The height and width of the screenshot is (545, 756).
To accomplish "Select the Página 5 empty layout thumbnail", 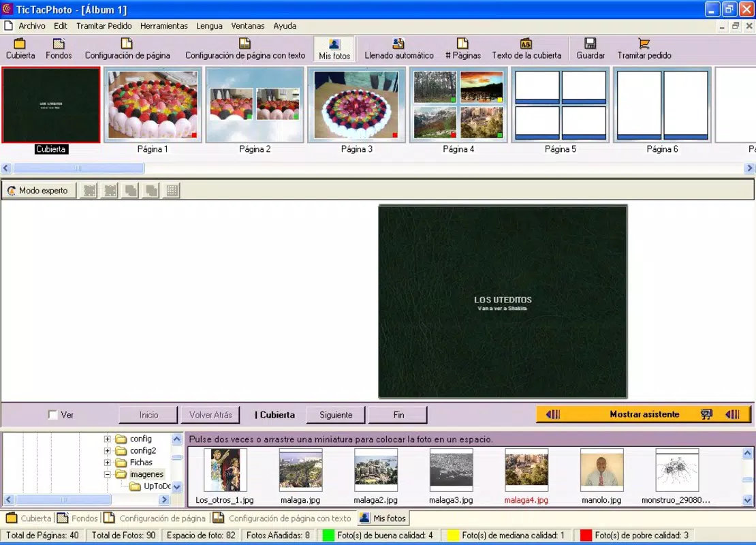I will (x=561, y=105).
